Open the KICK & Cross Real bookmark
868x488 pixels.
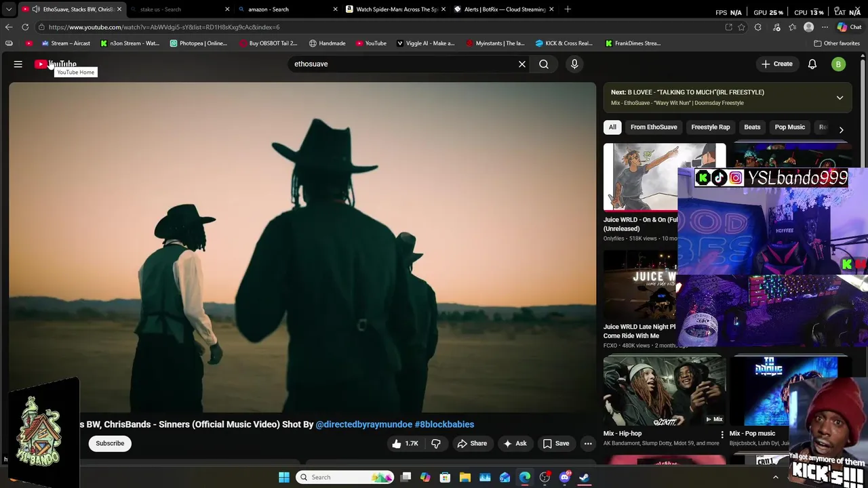564,43
